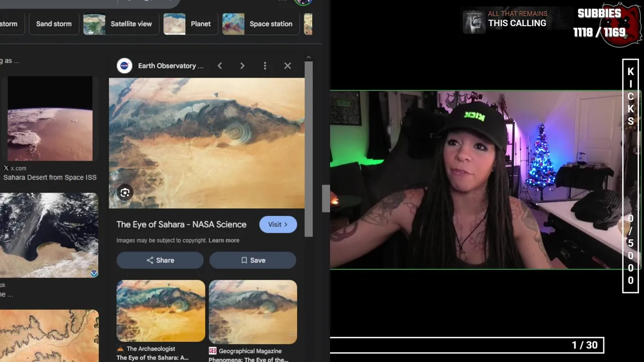Screen dimensions: 644x362
Task: Open the three-dot more options menu
Action: click(x=265, y=66)
